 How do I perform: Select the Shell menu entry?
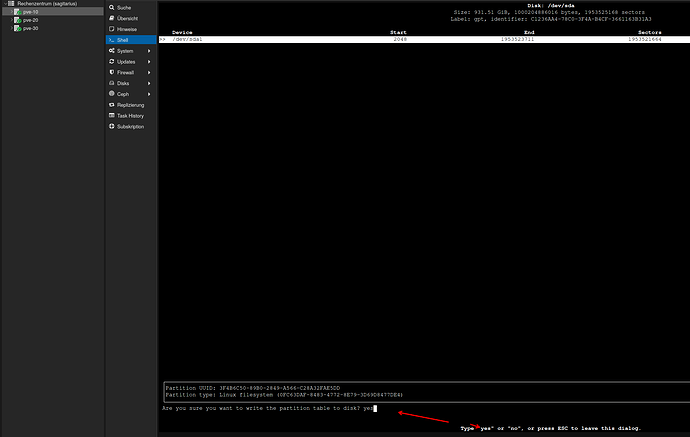(131, 40)
